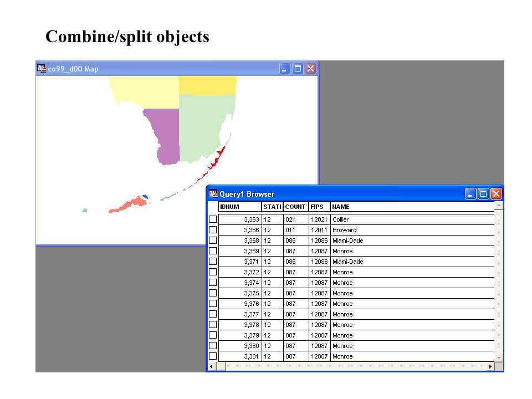
Task: Maximize the Query1 Browser window
Action: (483, 194)
